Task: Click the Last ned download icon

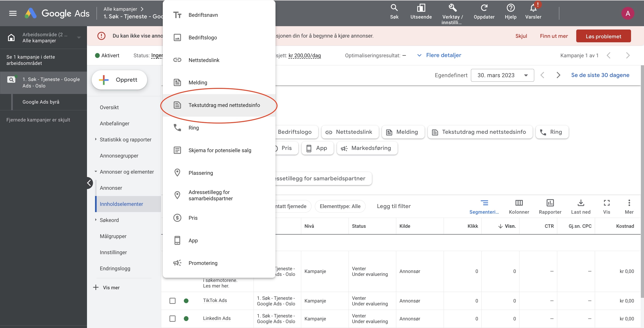Action: click(x=580, y=203)
